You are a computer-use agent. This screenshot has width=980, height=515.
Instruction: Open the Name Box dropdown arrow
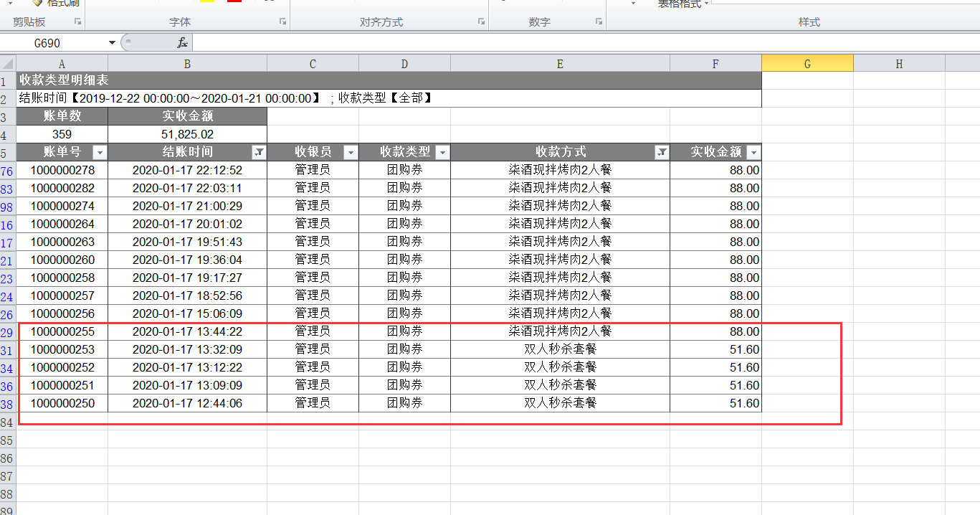[x=111, y=42]
